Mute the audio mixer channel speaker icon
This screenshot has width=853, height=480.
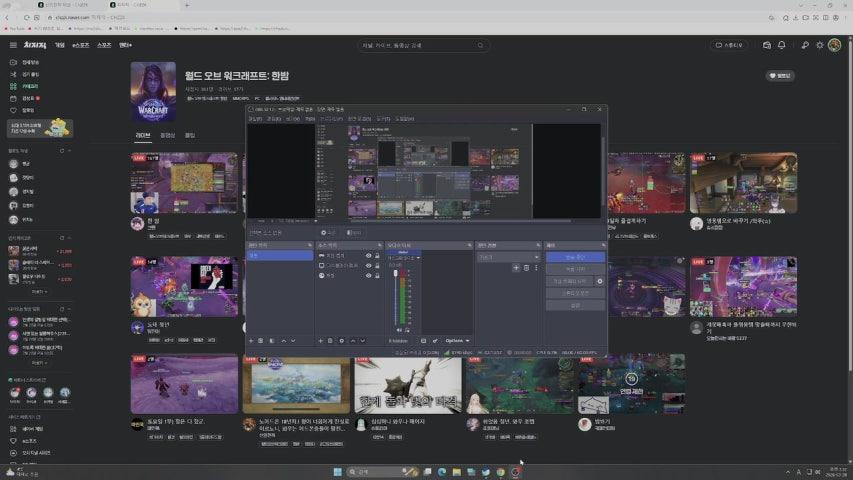tap(399, 330)
